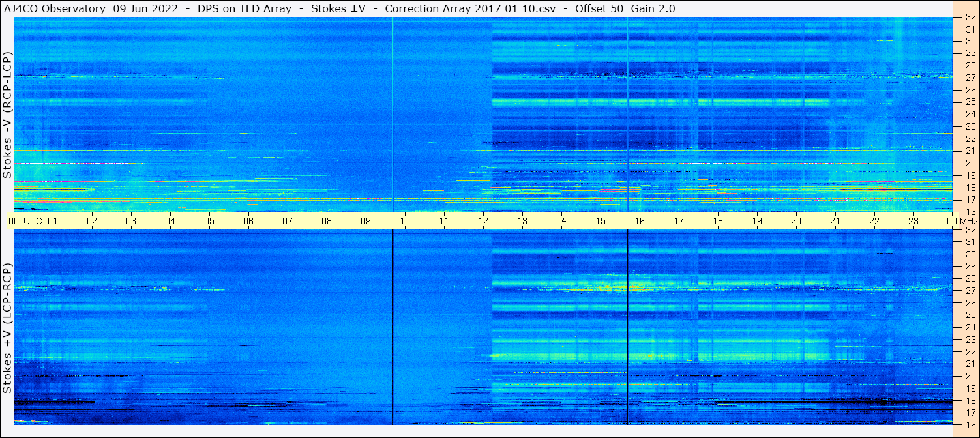Click hour 14 on the UTC time axis
Viewport: 980px width, 438px height.
pos(561,221)
